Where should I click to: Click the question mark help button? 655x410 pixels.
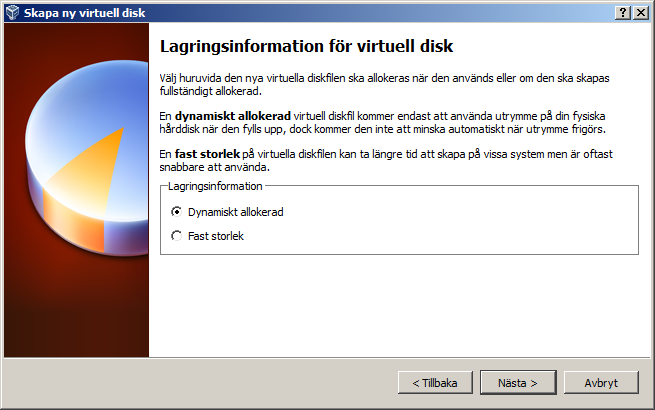coord(623,11)
